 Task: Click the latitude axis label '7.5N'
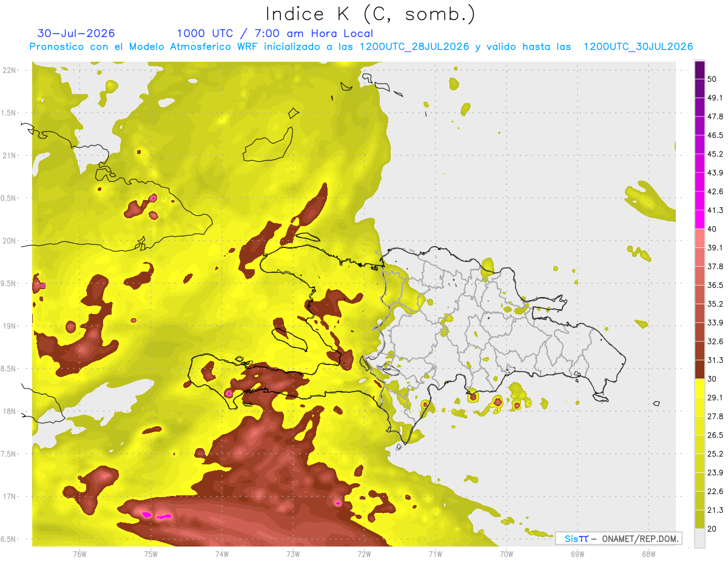(9, 454)
